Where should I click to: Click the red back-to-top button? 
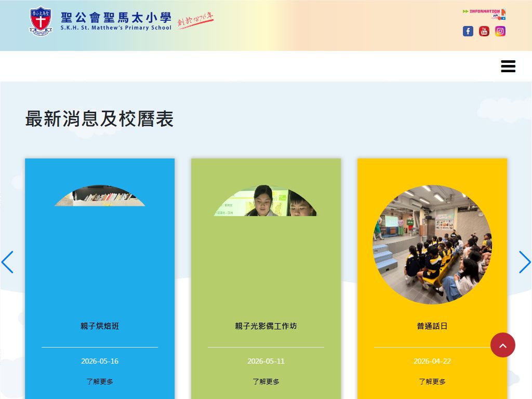503,345
